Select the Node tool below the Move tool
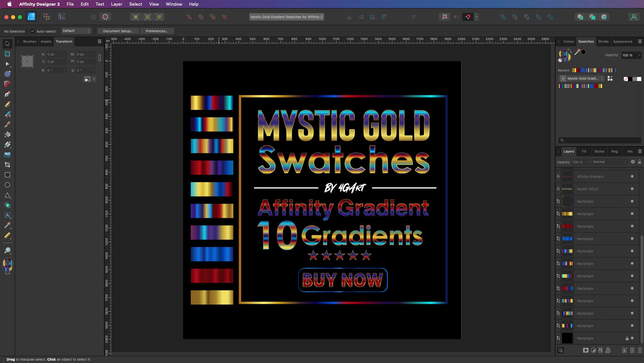 (x=7, y=64)
